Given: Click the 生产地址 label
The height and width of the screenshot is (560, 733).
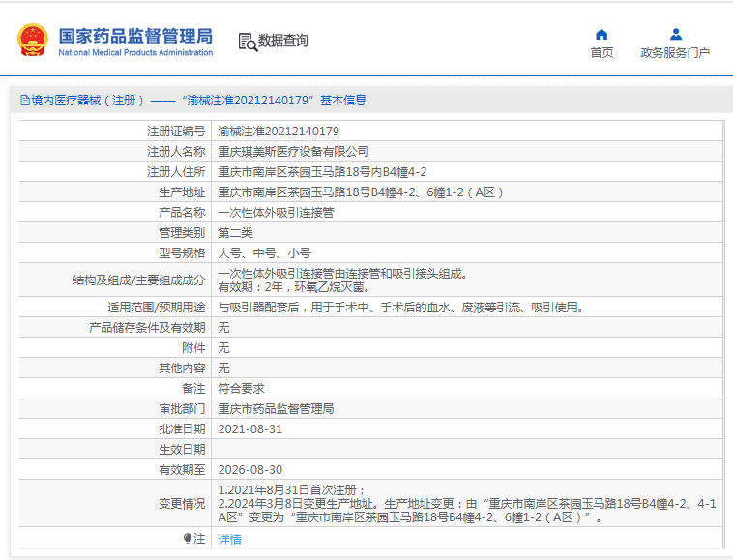Looking at the screenshot, I should [x=182, y=192].
